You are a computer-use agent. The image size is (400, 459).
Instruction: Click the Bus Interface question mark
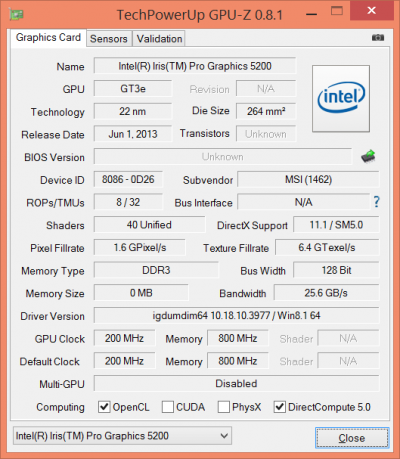pyautogui.click(x=376, y=202)
